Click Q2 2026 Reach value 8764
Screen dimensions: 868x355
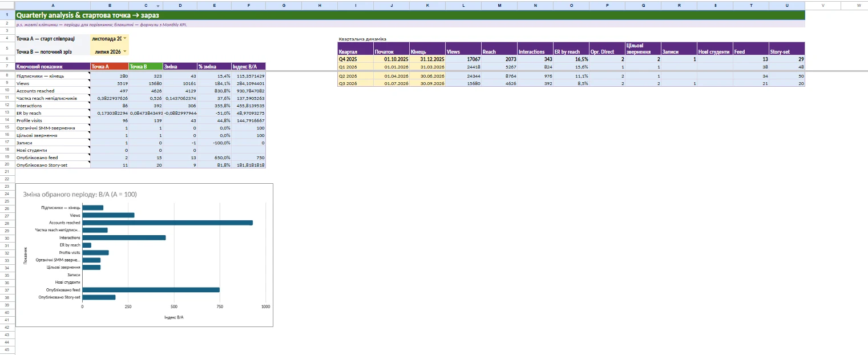click(x=499, y=76)
